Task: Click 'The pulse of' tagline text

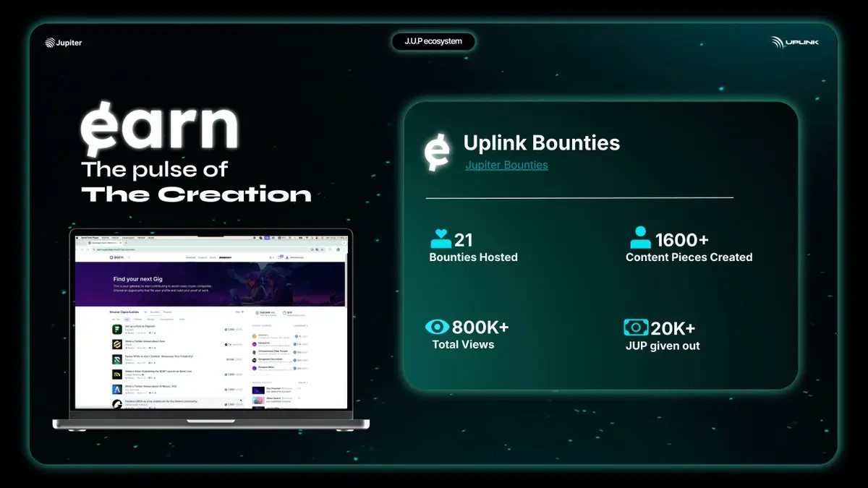Action: 155,170
